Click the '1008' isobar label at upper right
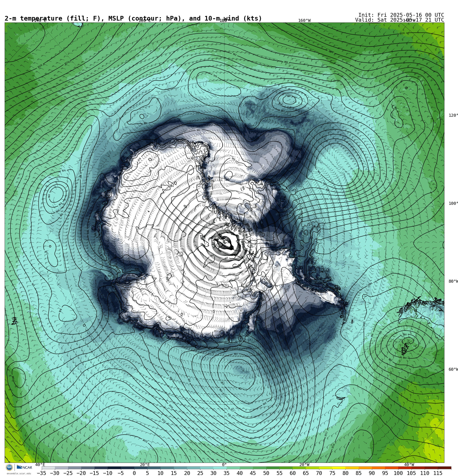This screenshot has width=458, height=476. pos(331,52)
